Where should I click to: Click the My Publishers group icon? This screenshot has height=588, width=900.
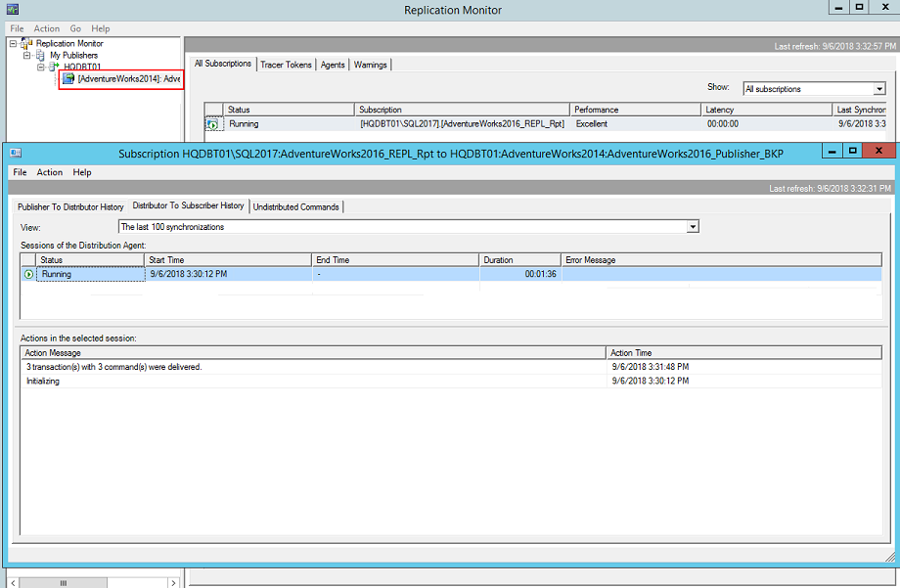[40, 56]
